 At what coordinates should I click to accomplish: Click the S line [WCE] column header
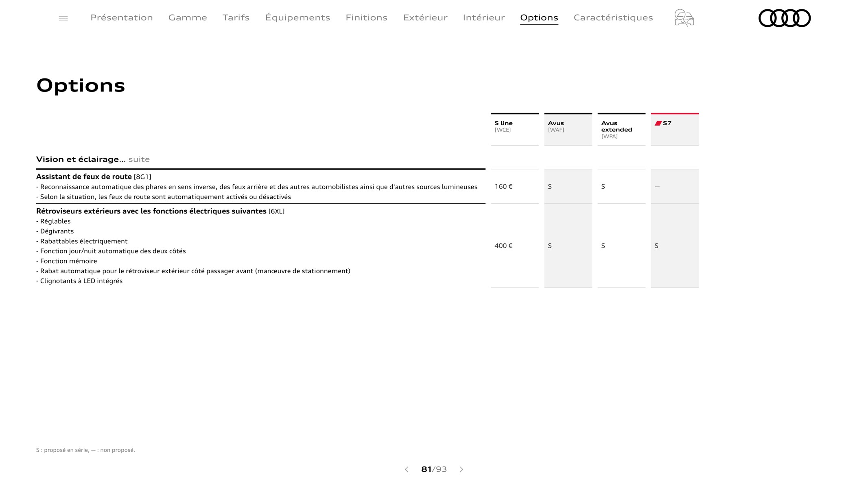click(x=515, y=129)
